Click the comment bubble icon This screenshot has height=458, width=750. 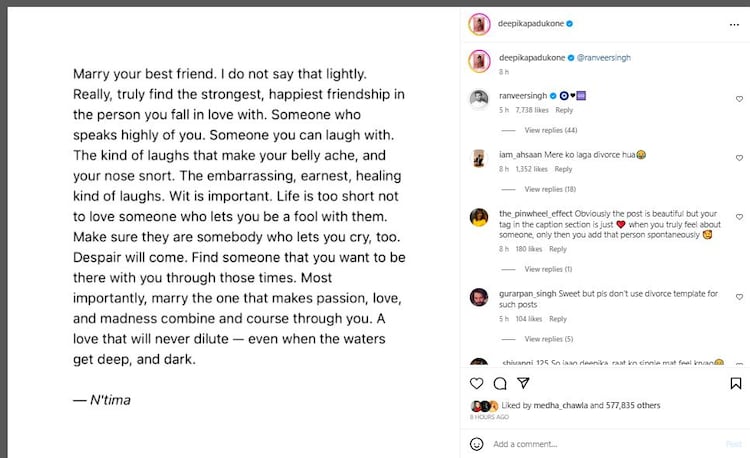499,383
